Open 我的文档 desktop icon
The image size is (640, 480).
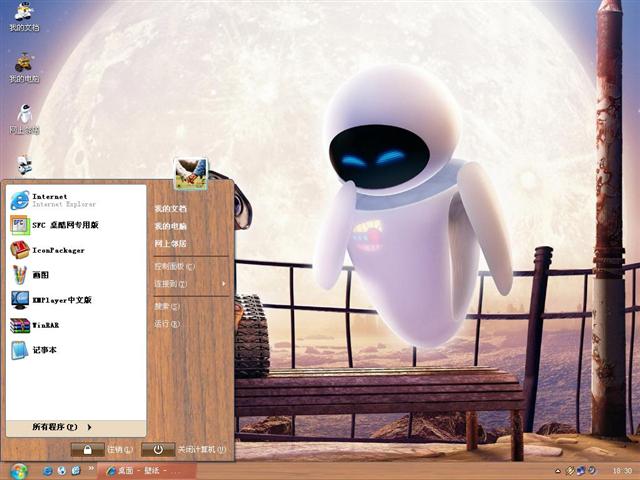[24, 16]
